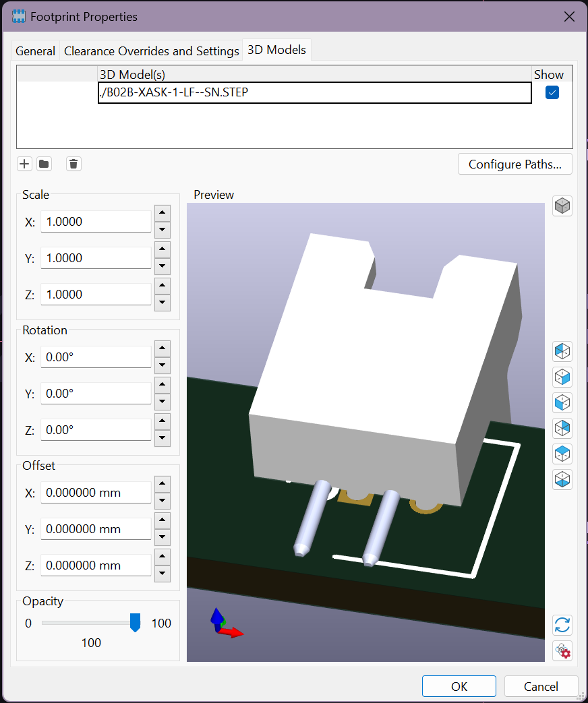Image resolution: width=588 pixels, height=703 pixels.
Task: Edit the Offset Z field
Action: 96,565
